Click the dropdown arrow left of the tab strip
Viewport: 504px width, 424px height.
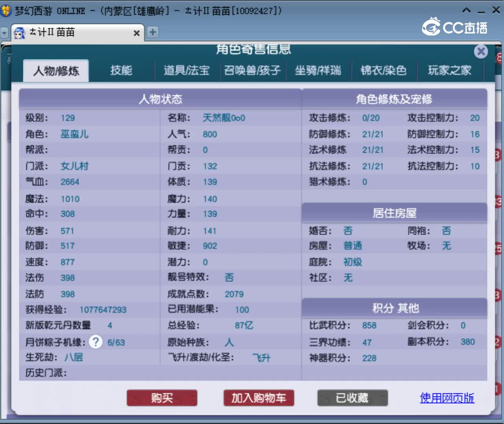point(5,33)
